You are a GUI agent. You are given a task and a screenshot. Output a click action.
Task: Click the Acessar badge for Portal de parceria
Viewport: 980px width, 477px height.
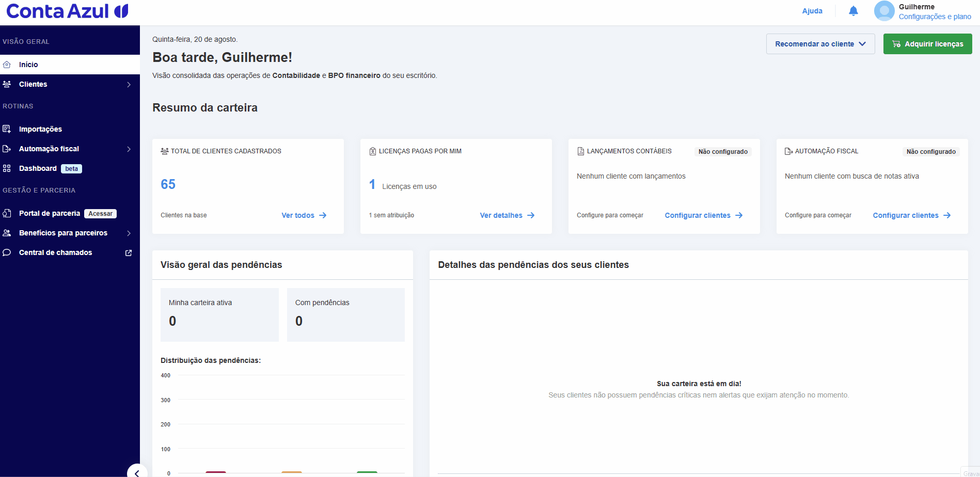click(100, 214)
